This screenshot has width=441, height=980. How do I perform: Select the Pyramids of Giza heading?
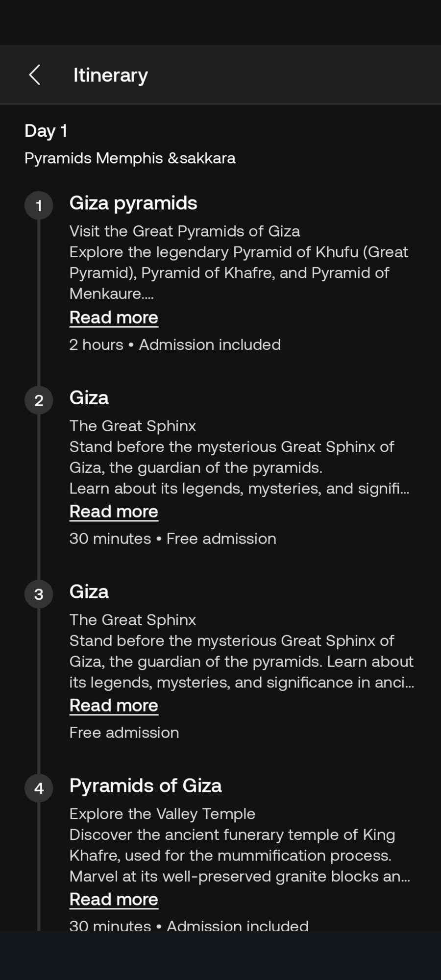pos(146,786)
